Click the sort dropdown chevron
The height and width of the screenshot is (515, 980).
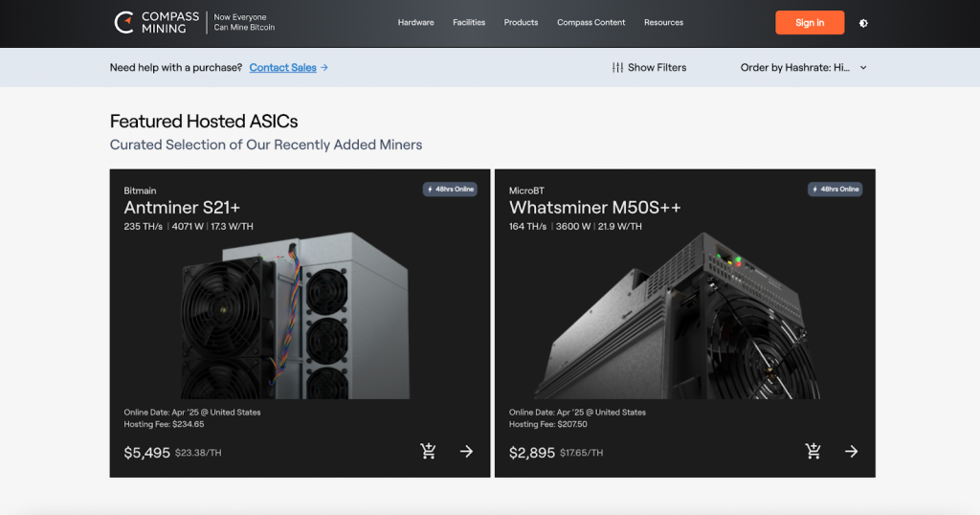coord(863,68)
